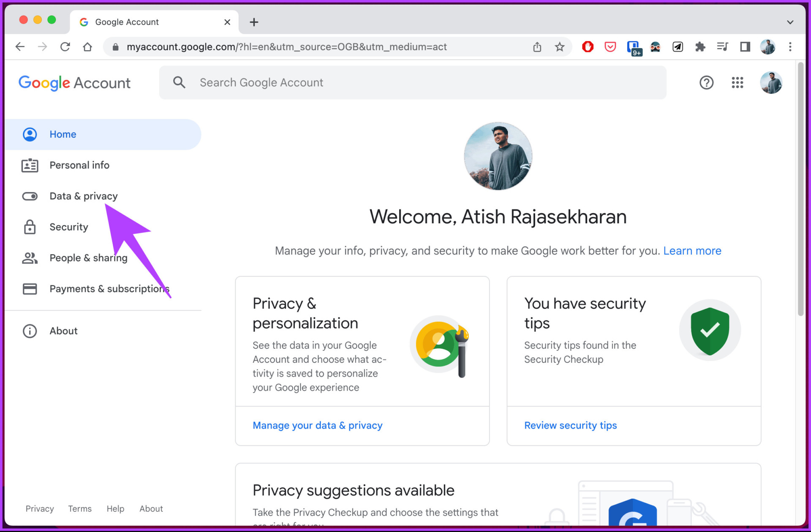Click Review security tips
This screenshot has height=532, width=811.
(x=570, y=425)
